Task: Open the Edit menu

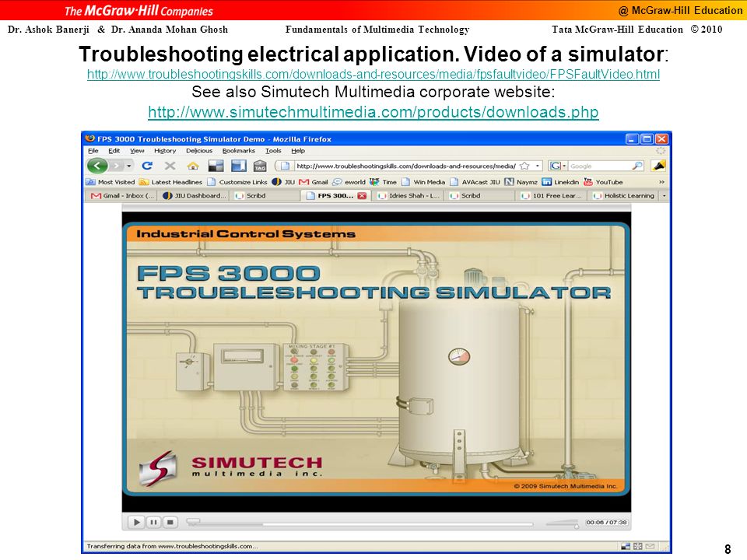Action: (x=114, y=150)
